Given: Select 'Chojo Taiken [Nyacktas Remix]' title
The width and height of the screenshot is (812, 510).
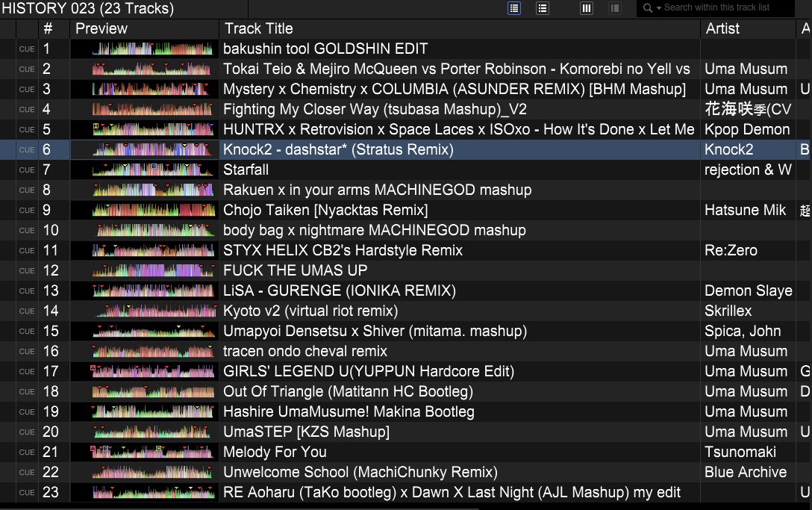Looking at the screenshot, I should coord(325,210).
